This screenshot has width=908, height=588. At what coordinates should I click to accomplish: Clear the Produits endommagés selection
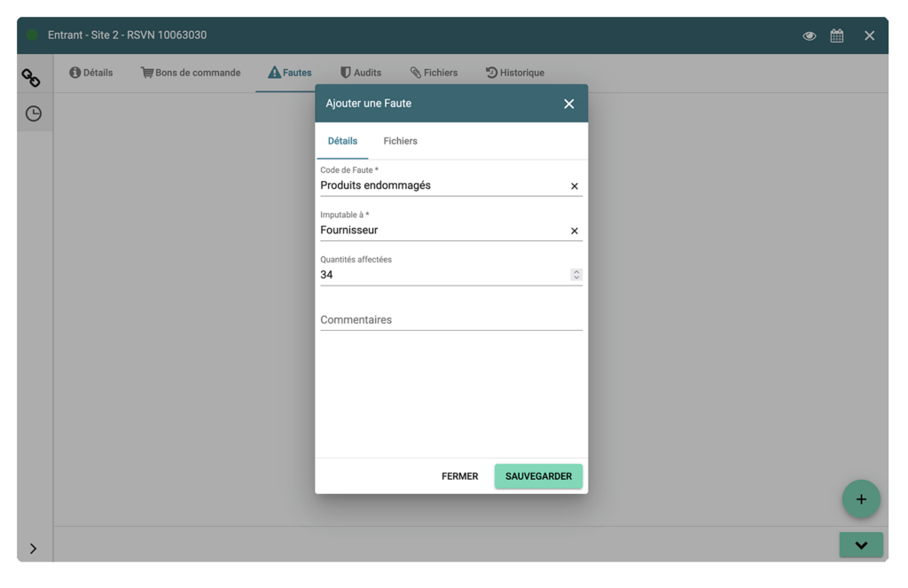574,186
